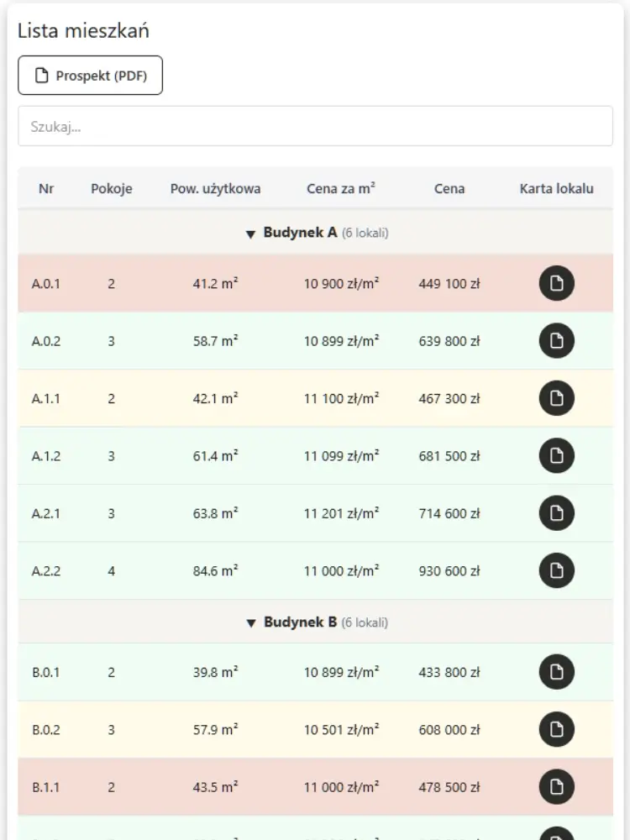Sort by the Nr column header
Screen dimensions: 630x840
point(46,188)
